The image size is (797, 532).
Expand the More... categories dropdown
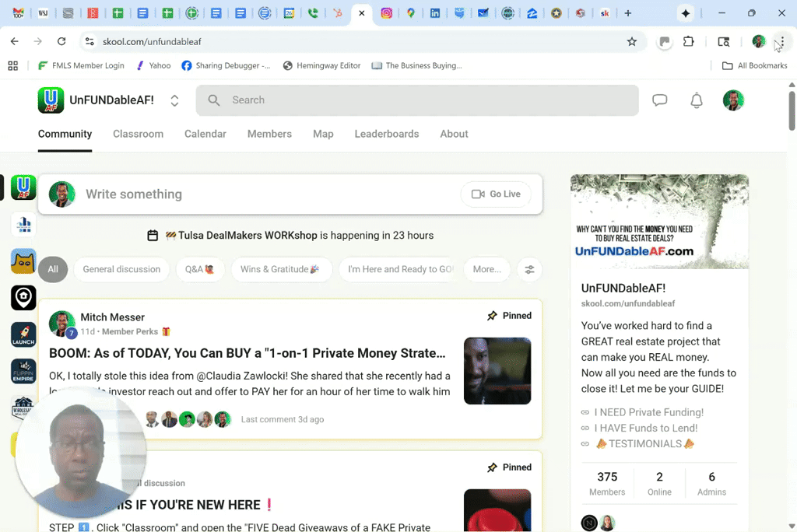tap(487, 269)
